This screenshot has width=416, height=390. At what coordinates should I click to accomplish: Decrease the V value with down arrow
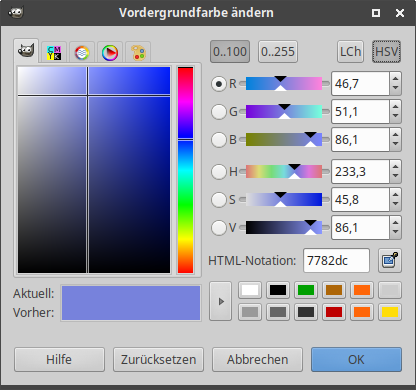[x=395, y=233]
